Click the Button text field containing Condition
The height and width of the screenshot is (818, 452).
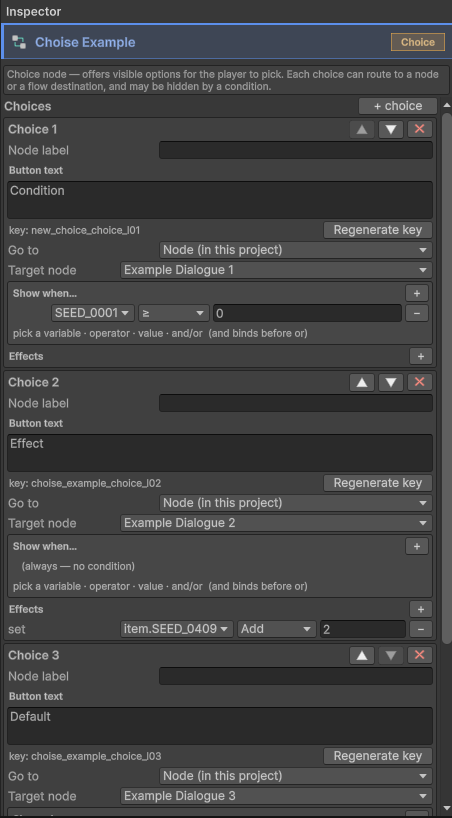click(220, 200)
